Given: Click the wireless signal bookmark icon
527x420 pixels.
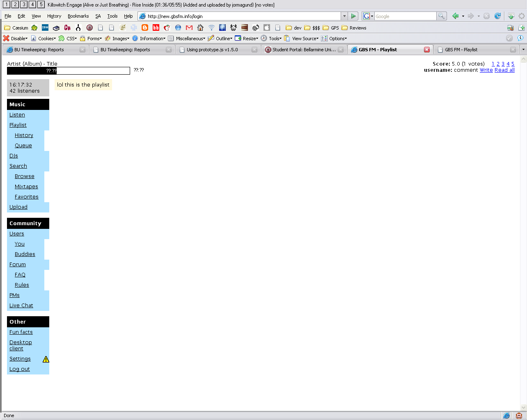Looking at the screenshot, I should [x=211, y=27].
